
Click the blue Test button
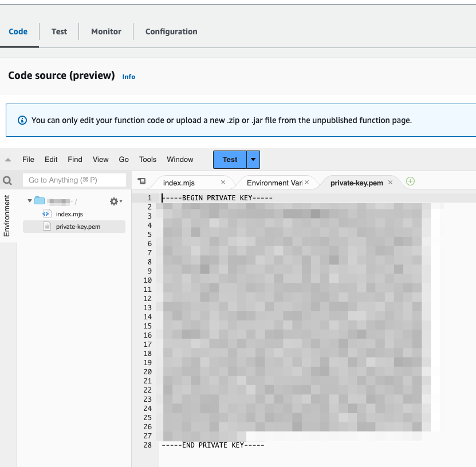coord(230,160)
